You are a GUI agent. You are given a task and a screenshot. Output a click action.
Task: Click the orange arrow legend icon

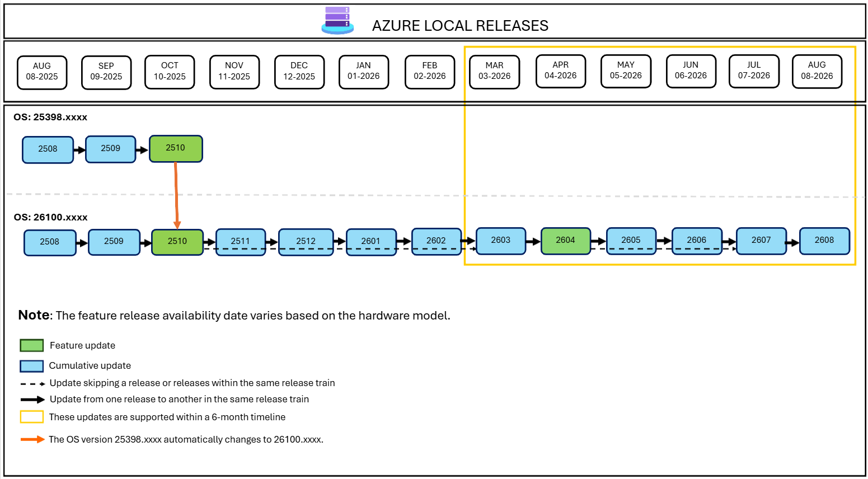(32, 439)
